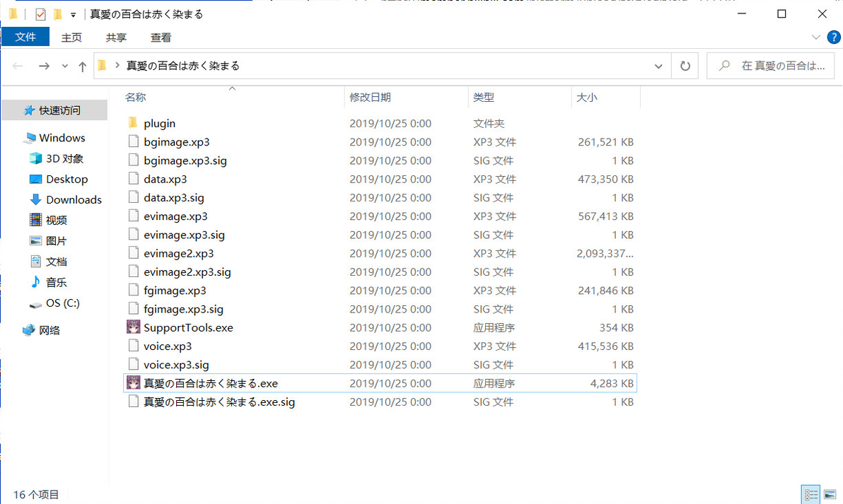Click 应用程序 type of SupportTools.exe
Screen dimensions: 843x504
tap(494, 327)
